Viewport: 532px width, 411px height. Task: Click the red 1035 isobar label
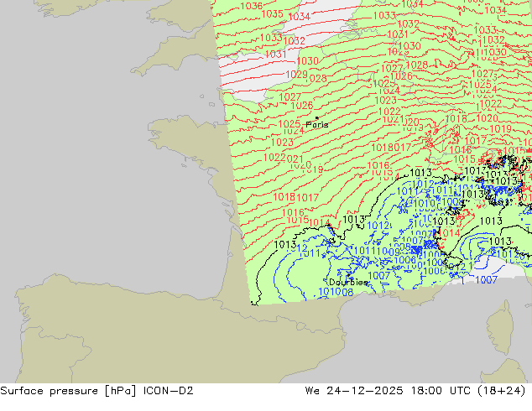tap(272, 14)
